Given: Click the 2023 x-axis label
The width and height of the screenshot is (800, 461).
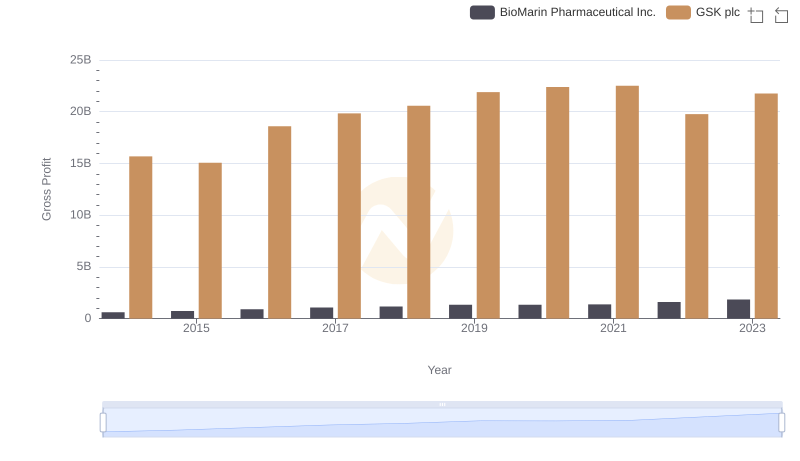Looking at the screenshot, I should [753, 328].
